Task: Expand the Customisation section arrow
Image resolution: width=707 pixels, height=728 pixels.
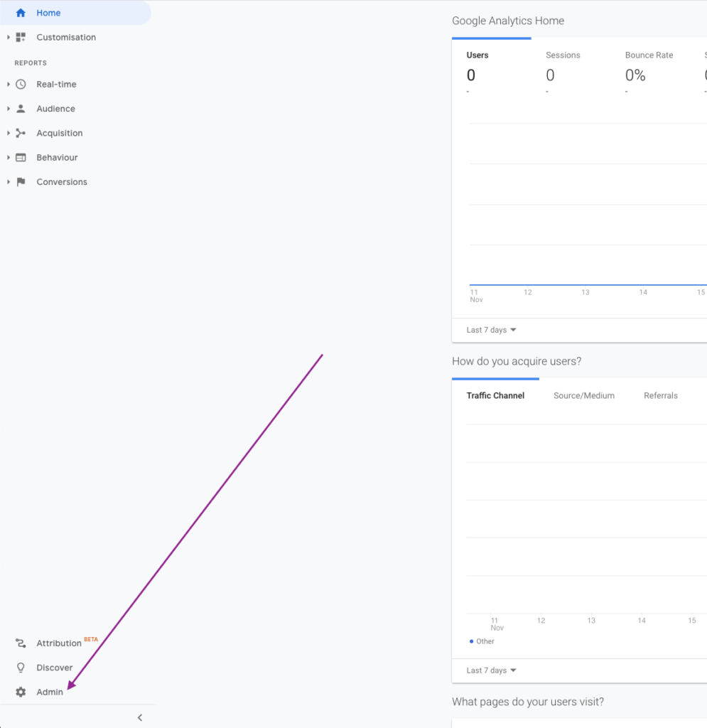Action: coord(9,37)
